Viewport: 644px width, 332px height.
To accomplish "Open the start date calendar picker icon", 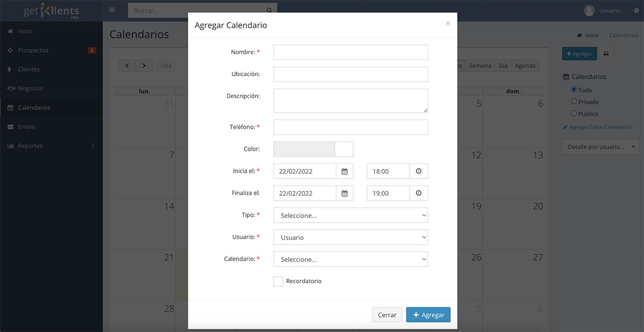I will [x=345, y=172].
